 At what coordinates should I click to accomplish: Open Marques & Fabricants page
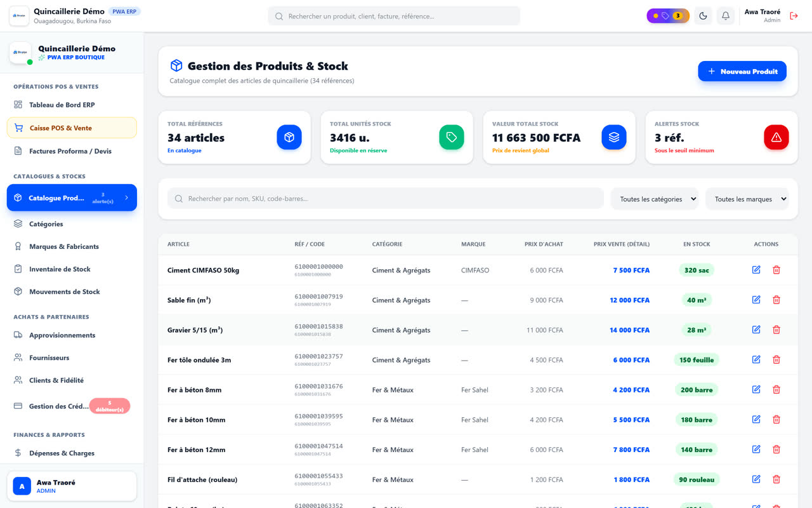click(72, 246)
